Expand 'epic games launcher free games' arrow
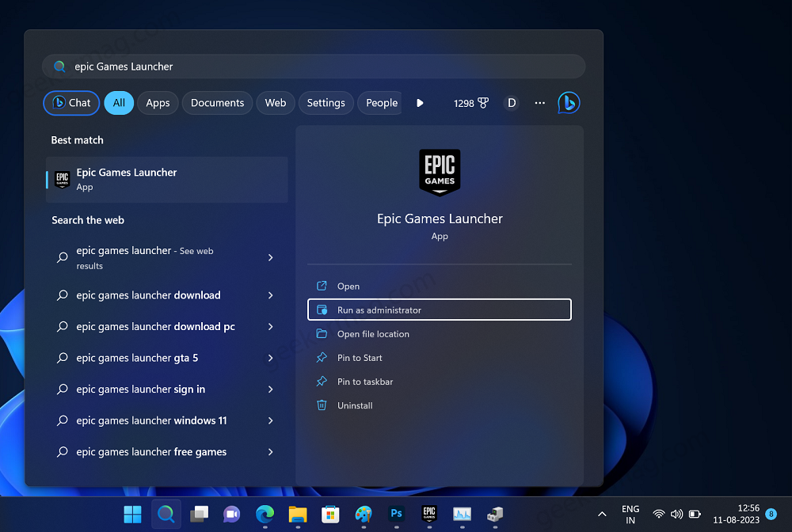The height and width of the screenshot is (532, 792). coord(271,452)
